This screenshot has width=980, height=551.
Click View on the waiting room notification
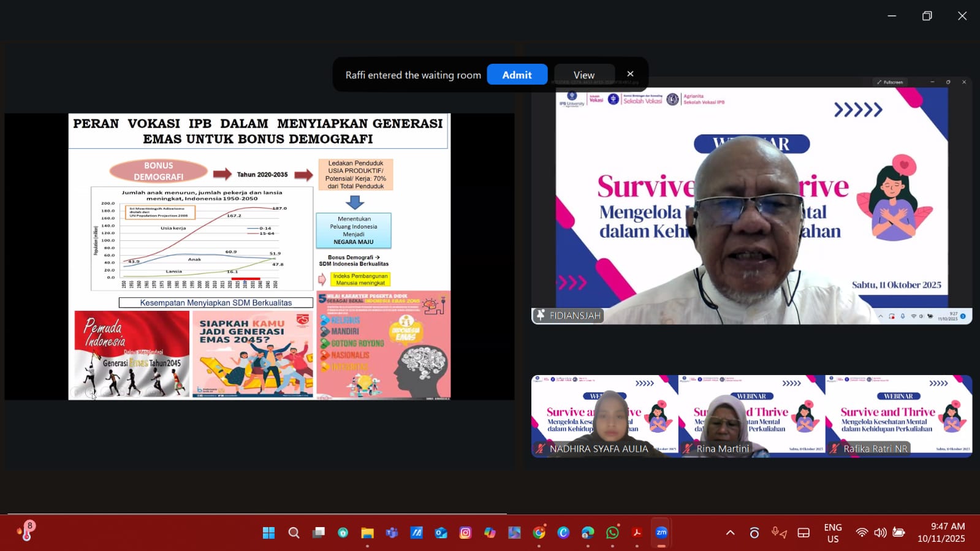[x=583, y=75]
